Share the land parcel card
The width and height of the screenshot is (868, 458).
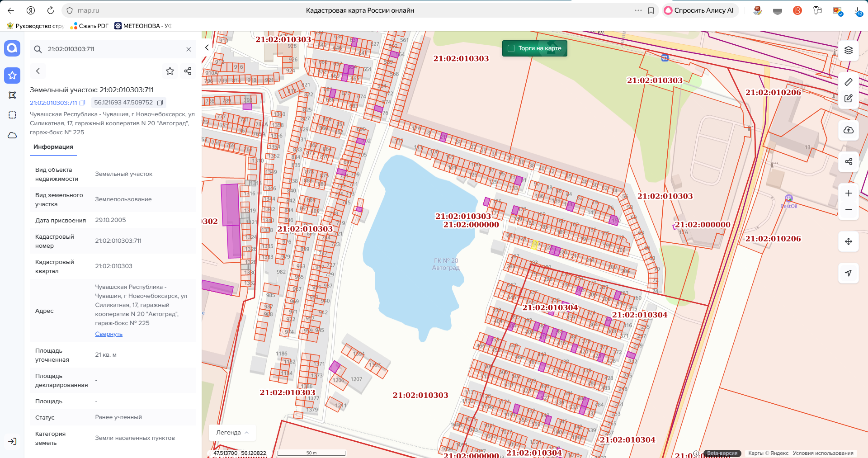[x=188, y=71]
